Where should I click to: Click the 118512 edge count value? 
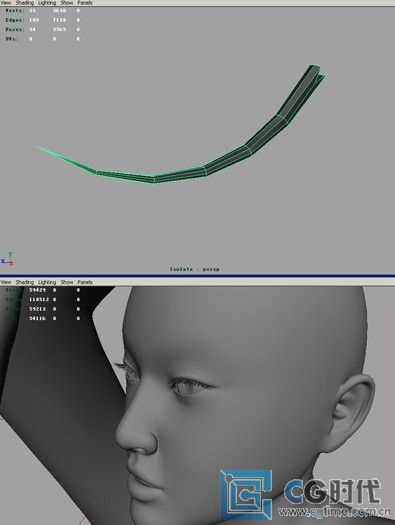point(39,299)
